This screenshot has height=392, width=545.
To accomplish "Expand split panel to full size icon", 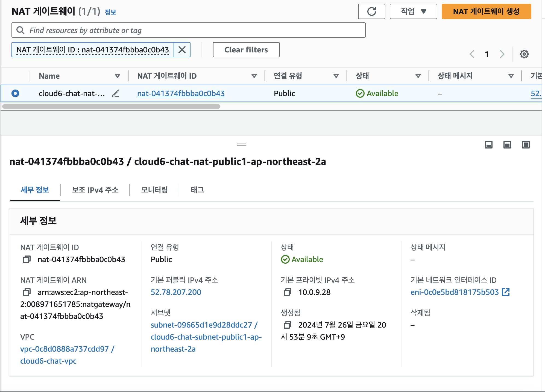I will click(x=526, y=145).
